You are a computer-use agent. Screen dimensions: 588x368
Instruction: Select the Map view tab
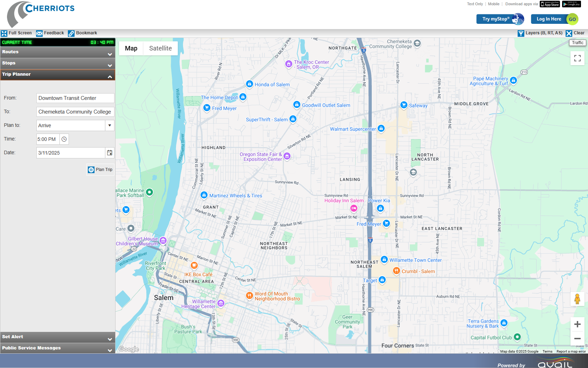pyautogui.click(x=131, y=48)
